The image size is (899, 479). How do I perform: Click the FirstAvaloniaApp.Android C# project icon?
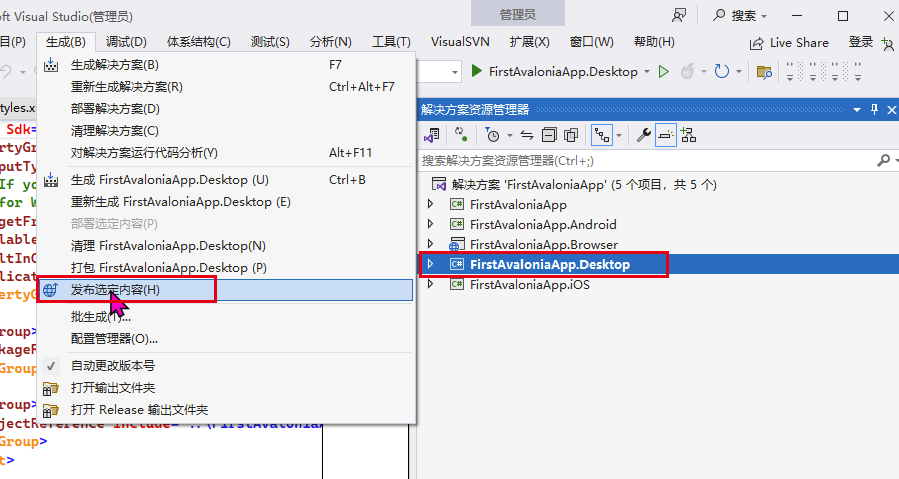[457, 224]
